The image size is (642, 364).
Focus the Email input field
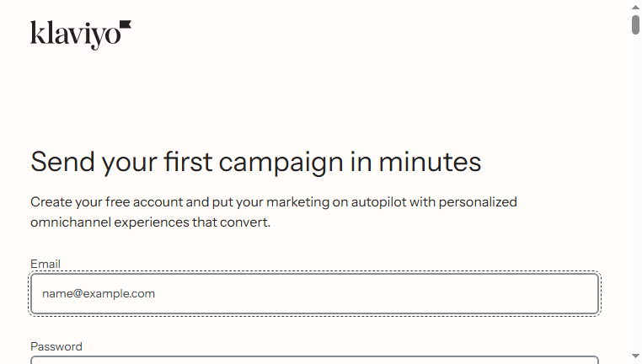click(x=315, y=294)
